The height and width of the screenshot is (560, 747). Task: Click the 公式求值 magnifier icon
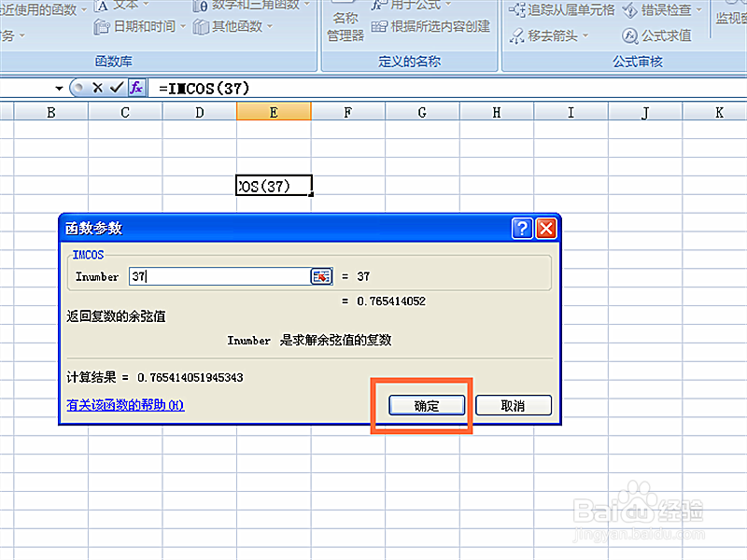pos(629,35)
